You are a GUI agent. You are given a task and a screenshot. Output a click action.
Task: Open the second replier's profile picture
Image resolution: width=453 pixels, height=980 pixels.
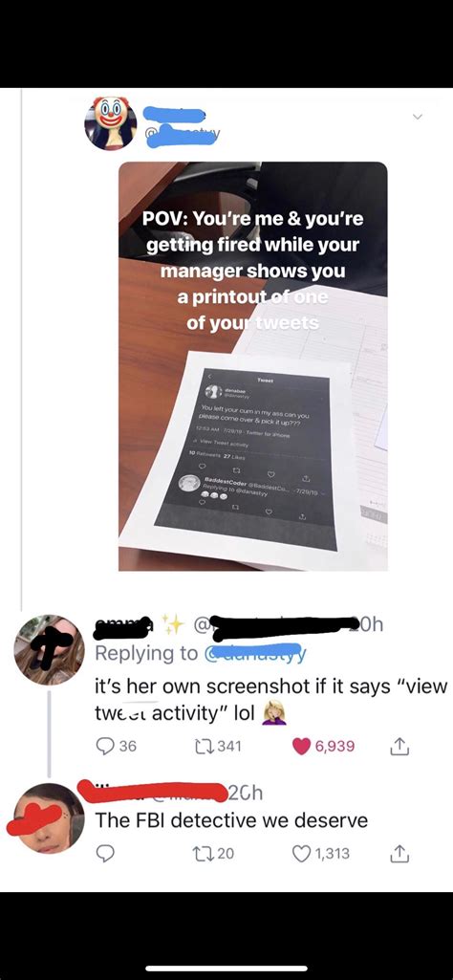click(x=49, y=818)
